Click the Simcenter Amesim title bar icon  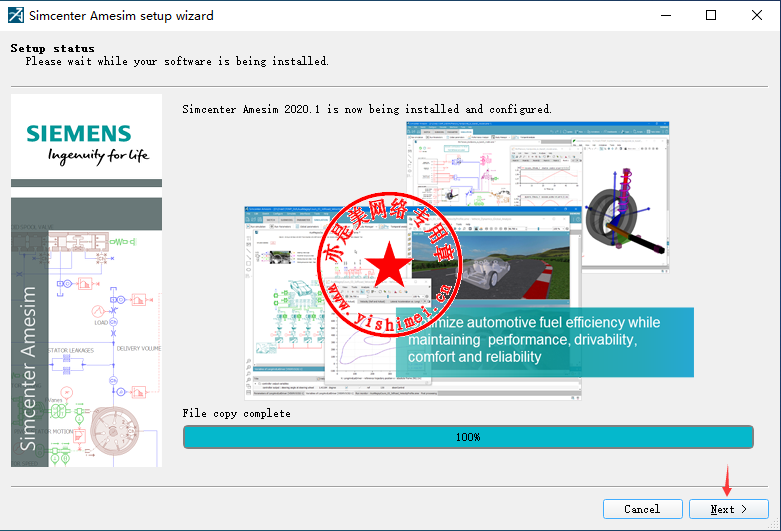(x=15, y=15)
